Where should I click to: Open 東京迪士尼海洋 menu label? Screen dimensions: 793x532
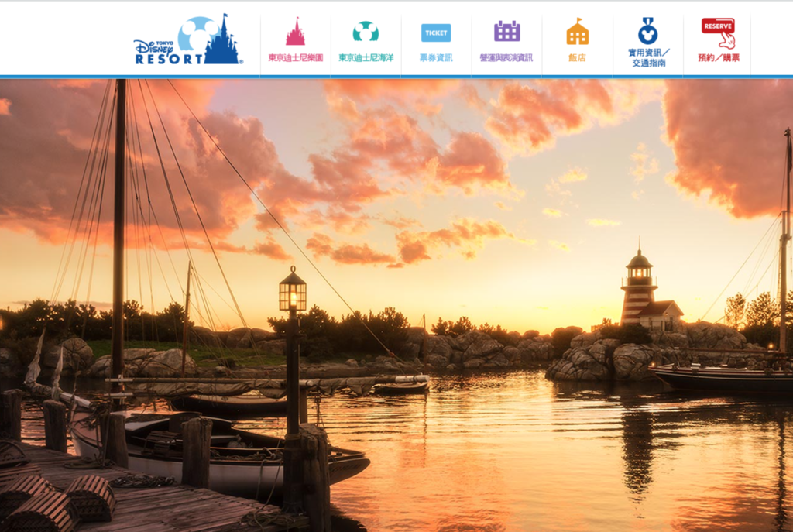point(366,58)
